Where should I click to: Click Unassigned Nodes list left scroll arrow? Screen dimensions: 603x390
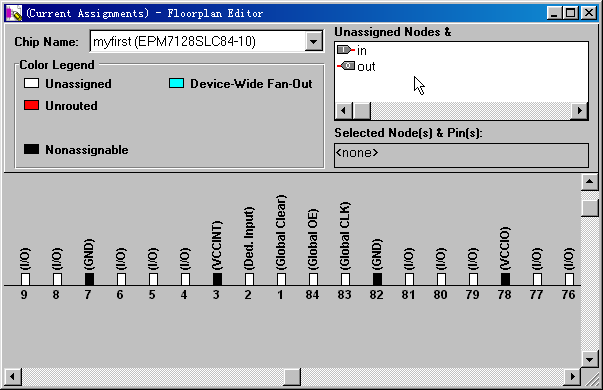pos(344,111)
